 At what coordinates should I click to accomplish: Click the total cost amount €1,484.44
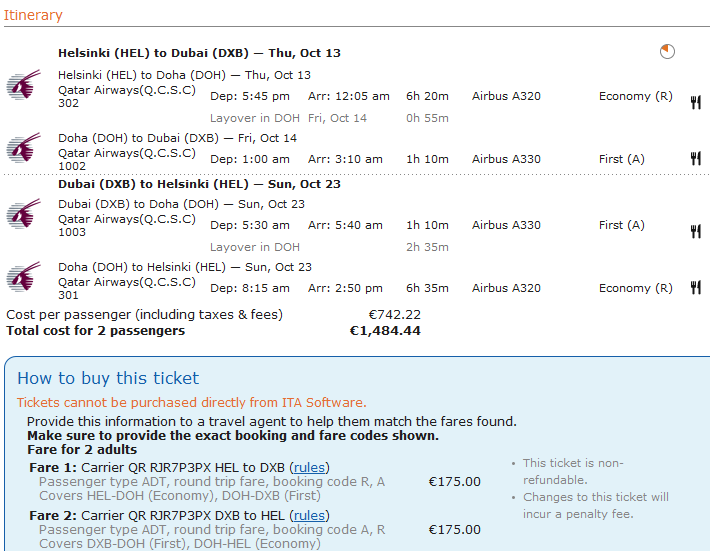click(x=385, y=331)
